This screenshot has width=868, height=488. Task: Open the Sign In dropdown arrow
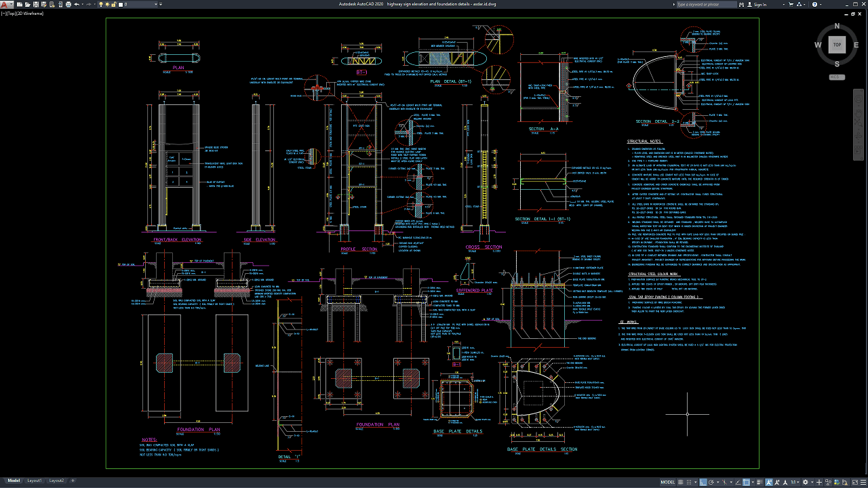(x=784, y=4)
